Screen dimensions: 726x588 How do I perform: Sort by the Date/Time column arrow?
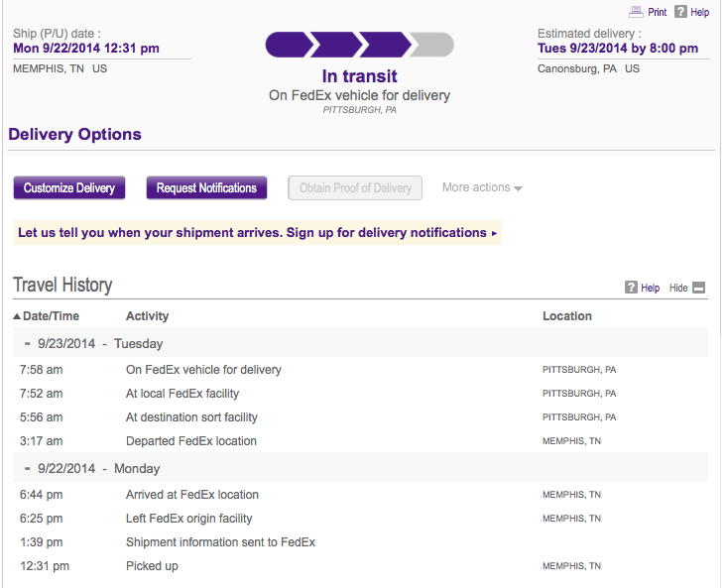(x=17, y=316)
